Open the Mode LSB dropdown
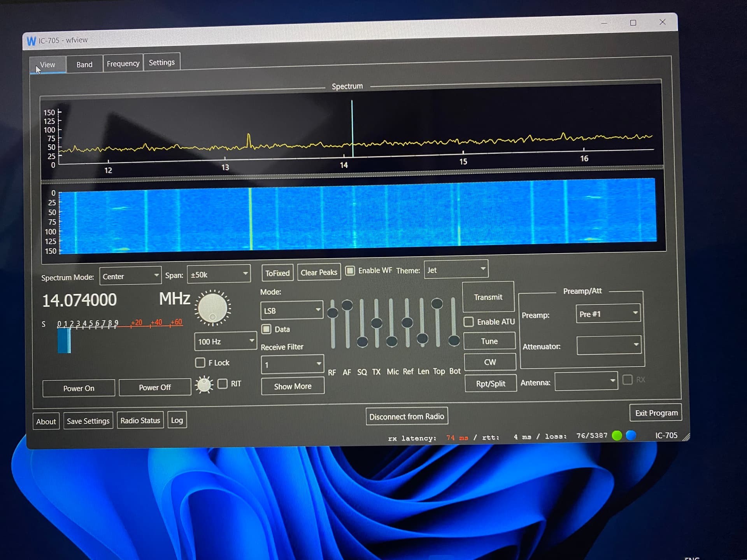The image size is (747, 560). point(292,310)
